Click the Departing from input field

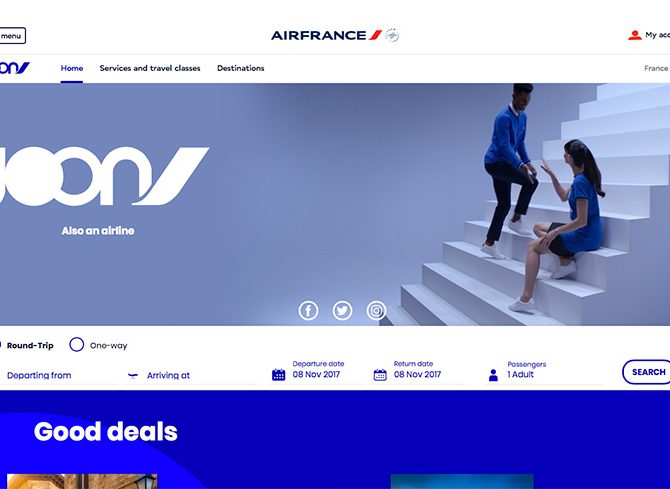(59, 375)
